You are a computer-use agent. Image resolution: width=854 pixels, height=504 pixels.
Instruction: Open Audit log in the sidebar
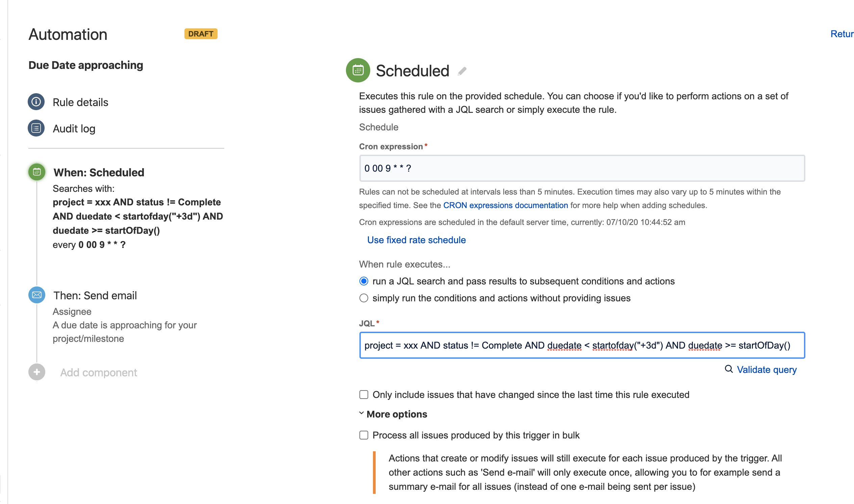tap(74, 129)
